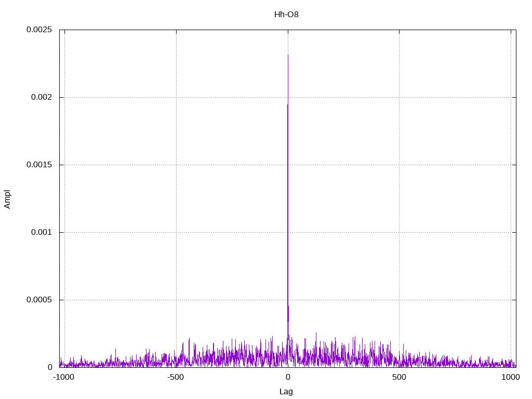Viewport: 532px width, 399px height.
Task: Click the x-axis tick label 1000
Action: tap(511, 377)
